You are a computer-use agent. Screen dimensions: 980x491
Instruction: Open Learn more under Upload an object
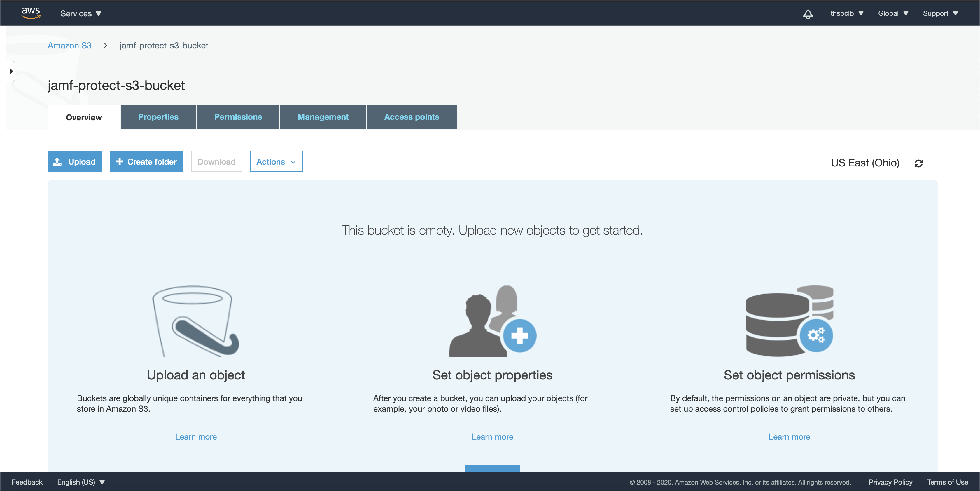[196, 437]
